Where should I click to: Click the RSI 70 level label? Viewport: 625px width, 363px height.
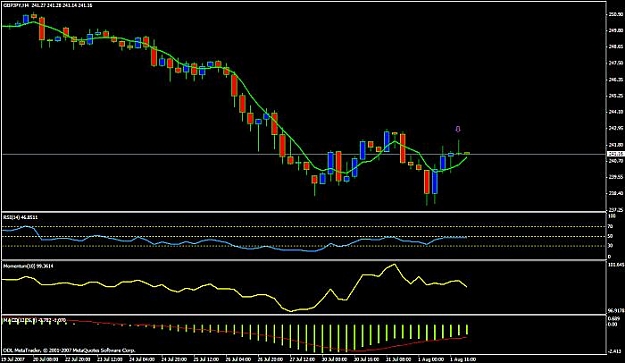coord(611,227)
